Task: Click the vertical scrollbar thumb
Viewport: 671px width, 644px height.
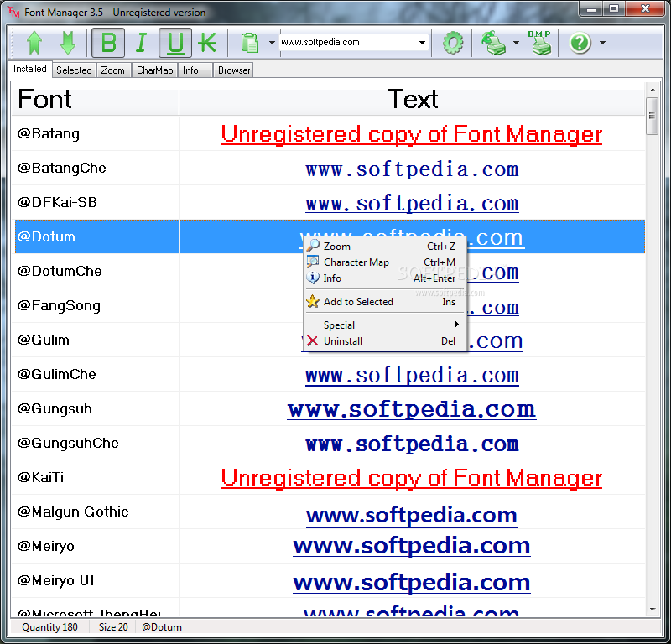Action: pyautogui.click(x=653, y=116)
